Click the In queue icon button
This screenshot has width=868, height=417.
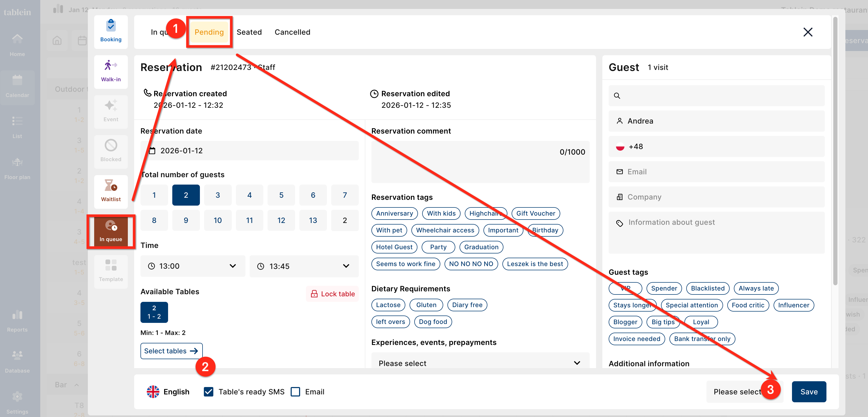click(x=111, y=226)
